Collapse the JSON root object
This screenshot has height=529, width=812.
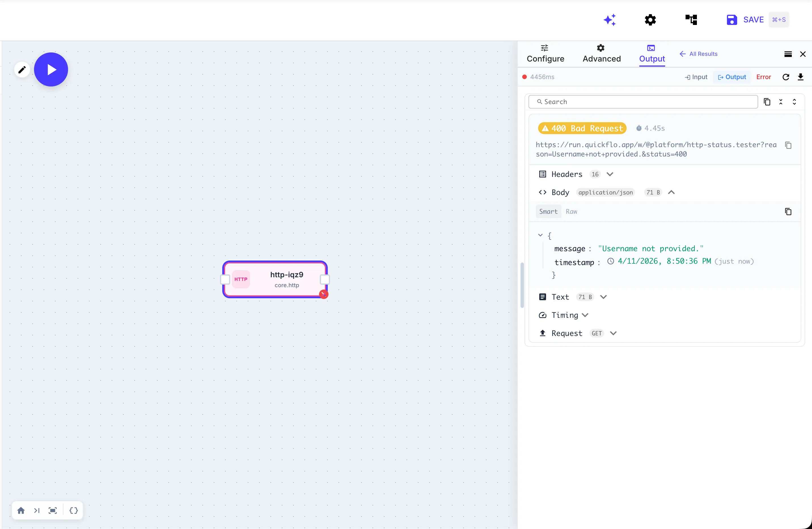point(540,235)
